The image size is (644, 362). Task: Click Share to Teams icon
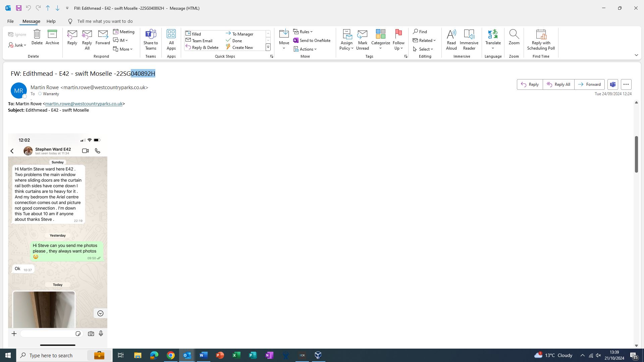click(151, 34)
